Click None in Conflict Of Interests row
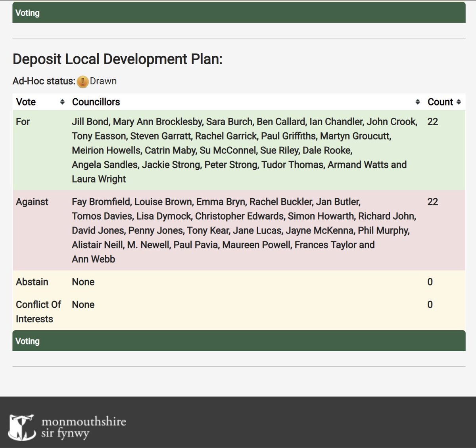Viewport: 476px width, 448px height. (83, 304)
